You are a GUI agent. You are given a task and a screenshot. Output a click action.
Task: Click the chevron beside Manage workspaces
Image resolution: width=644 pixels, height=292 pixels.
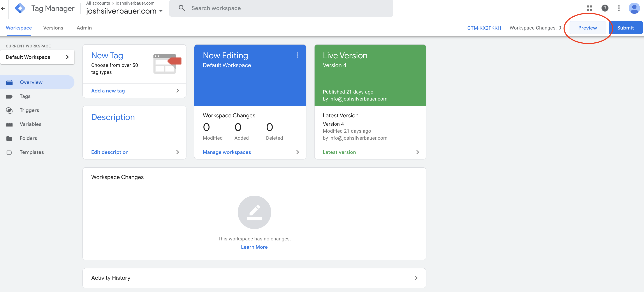297,152
